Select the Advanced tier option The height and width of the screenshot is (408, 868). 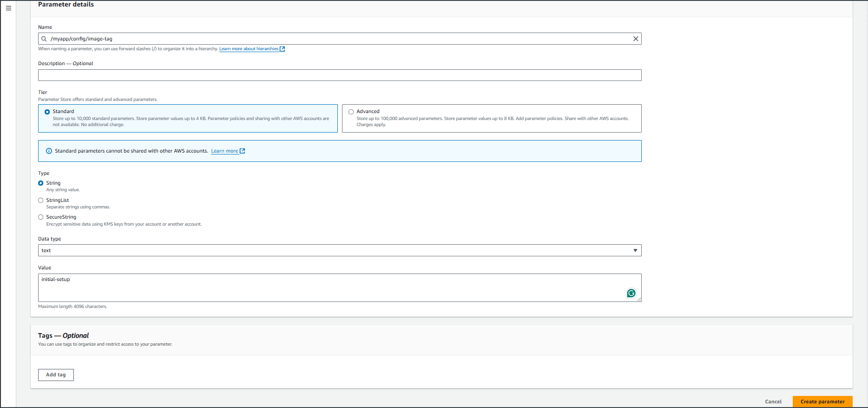pos(351,112)
